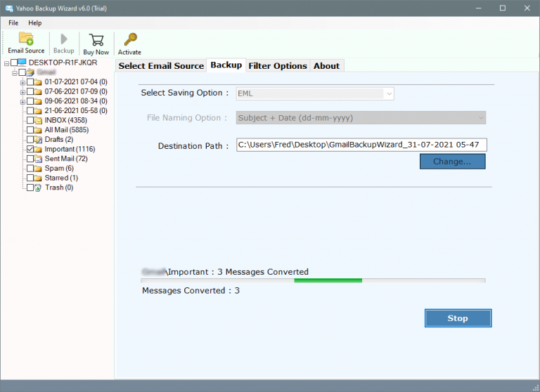Click the blurred account root folder icon
Image resolution: width=540 pixels, height=392 pixels.
pyautogui.click(x=30, y=72)
